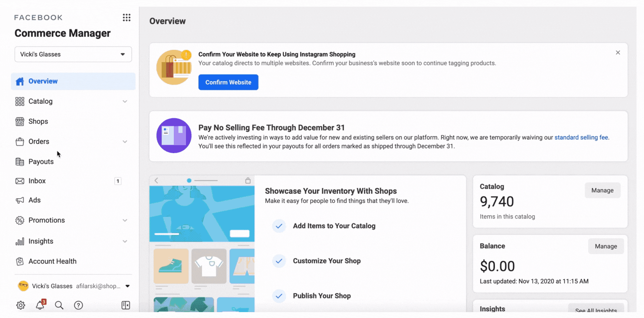644x318 pixels.
Task: Click the search magnifier icon
Action: (x=59, y=305)
